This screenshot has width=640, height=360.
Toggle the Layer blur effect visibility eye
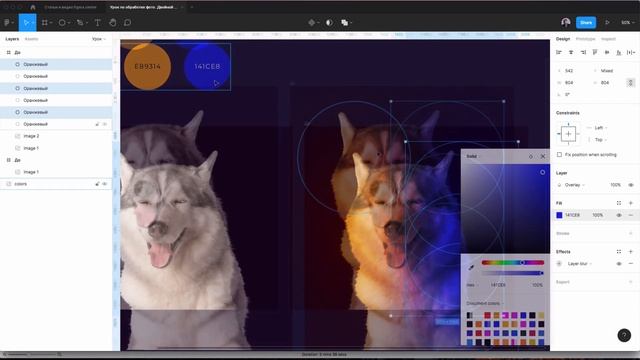point(619,264)
